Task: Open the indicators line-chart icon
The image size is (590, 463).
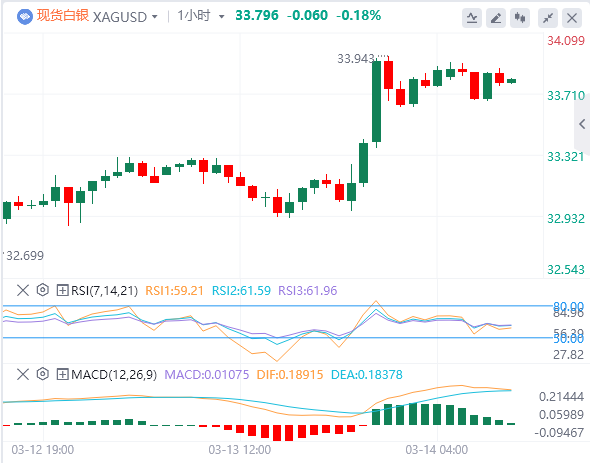Action: (x=472, y=18)
